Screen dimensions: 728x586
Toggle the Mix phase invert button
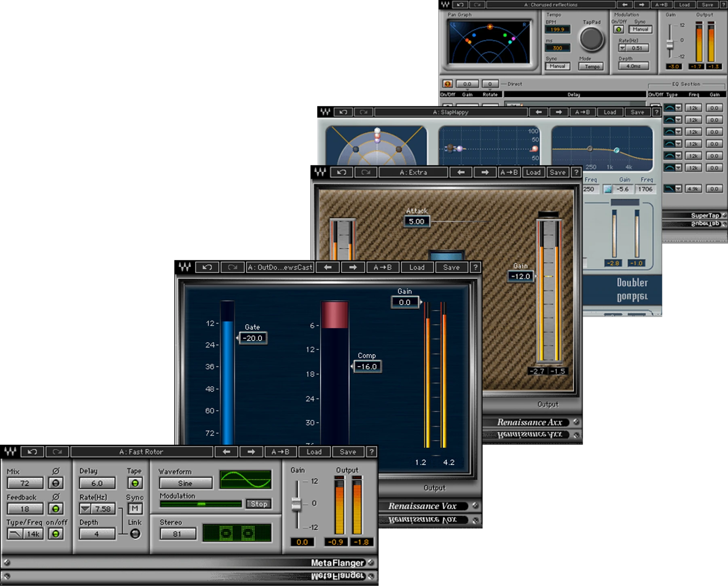click(x=56, y=483)
